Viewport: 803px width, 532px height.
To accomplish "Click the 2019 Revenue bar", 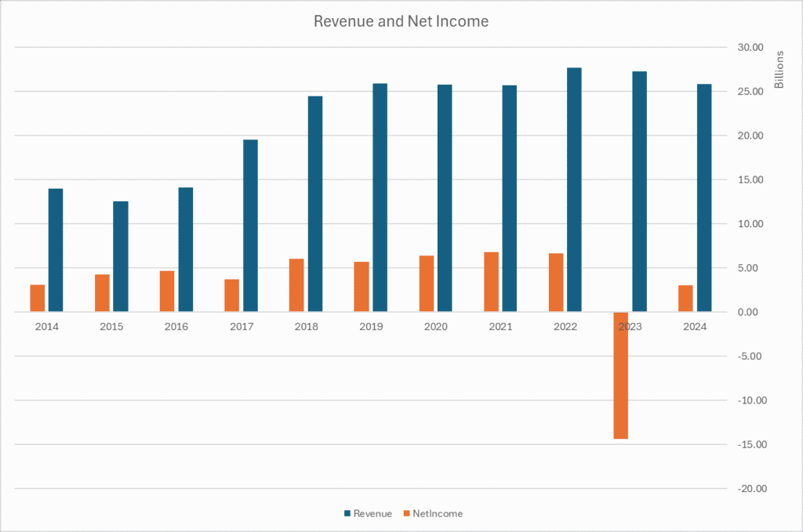I will 380,197.
